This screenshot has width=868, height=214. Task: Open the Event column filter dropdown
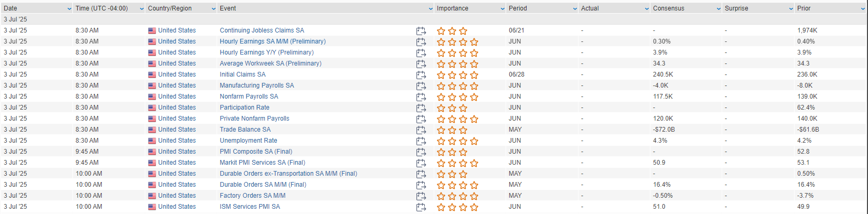[431, 9]
